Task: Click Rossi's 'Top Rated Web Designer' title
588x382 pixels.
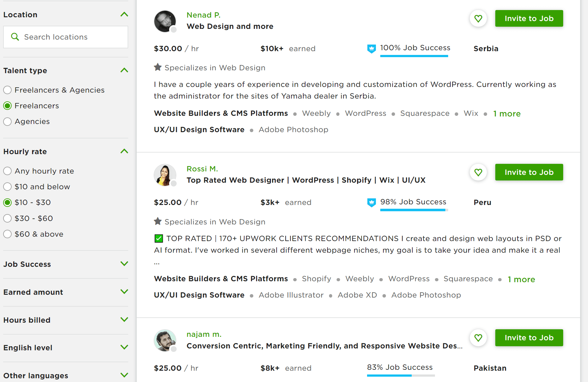Action: point(306,180)
